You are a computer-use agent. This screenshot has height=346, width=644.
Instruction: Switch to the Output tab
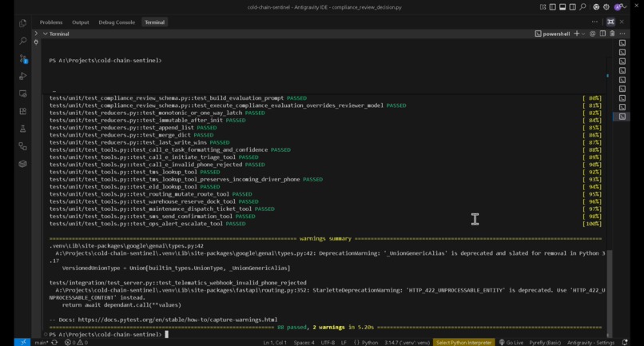click(x=81, y=22)
